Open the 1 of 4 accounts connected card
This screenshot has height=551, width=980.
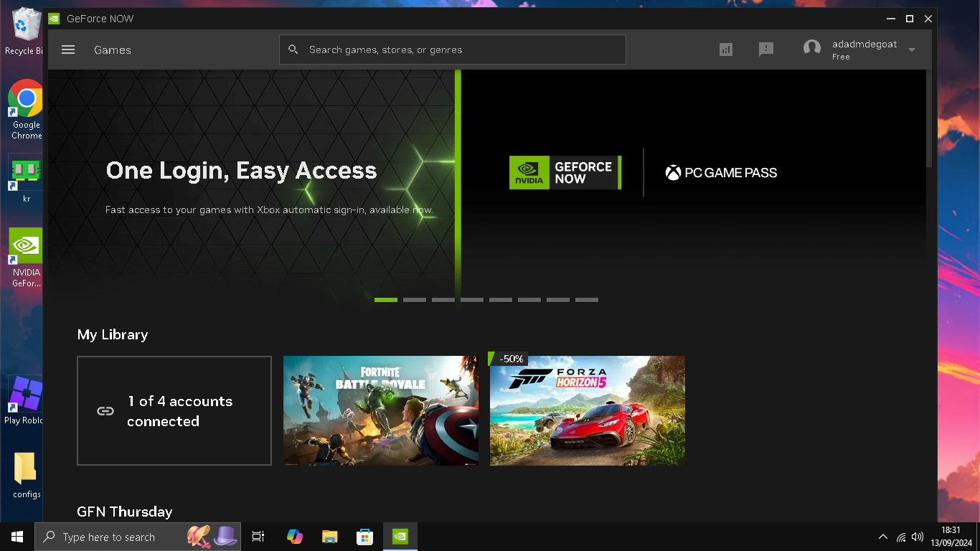174,410
